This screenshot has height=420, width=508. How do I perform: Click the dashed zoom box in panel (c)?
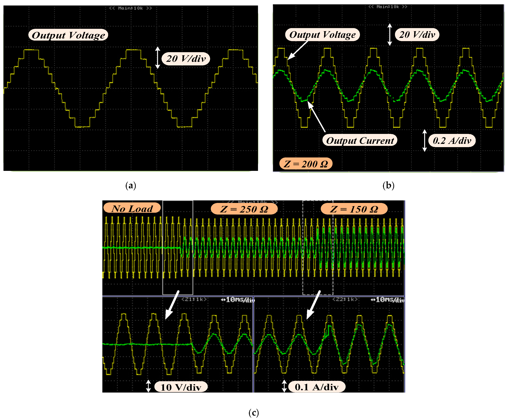pyautogui.click(x=318, y=248)
